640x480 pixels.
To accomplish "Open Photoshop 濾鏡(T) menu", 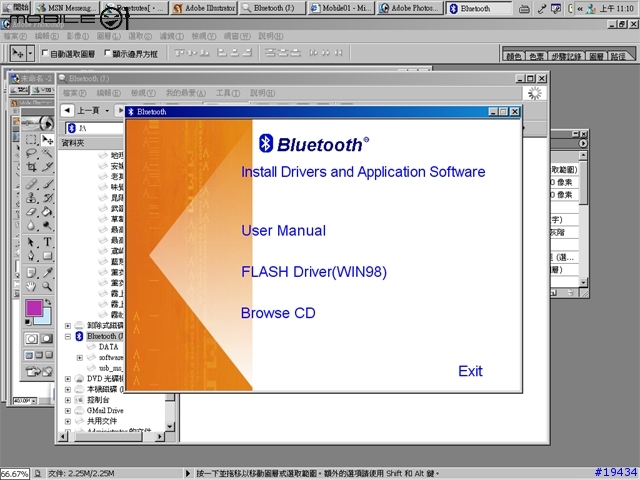I will [171, 36].
